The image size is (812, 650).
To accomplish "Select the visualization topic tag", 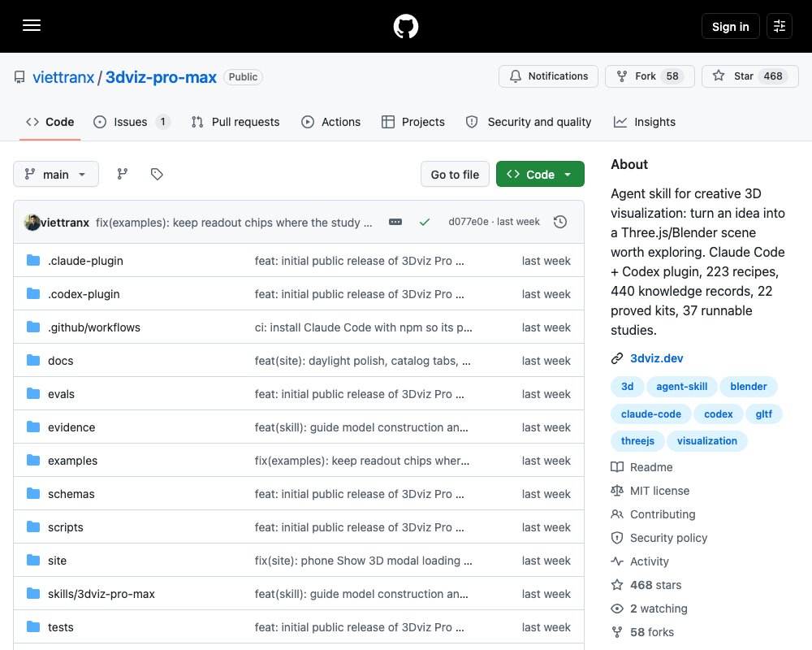I will 707,440.
